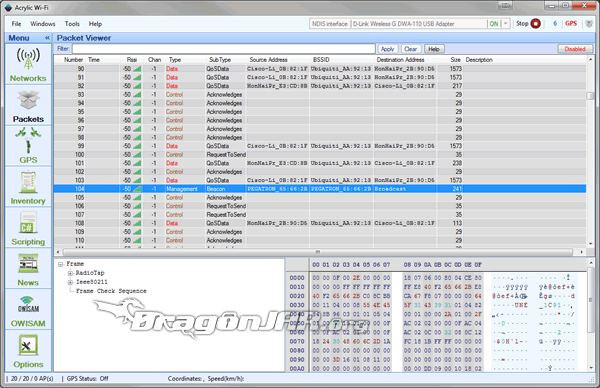Toggle the Disabled filter status button

pyautogui.click(x=575, y=49)
